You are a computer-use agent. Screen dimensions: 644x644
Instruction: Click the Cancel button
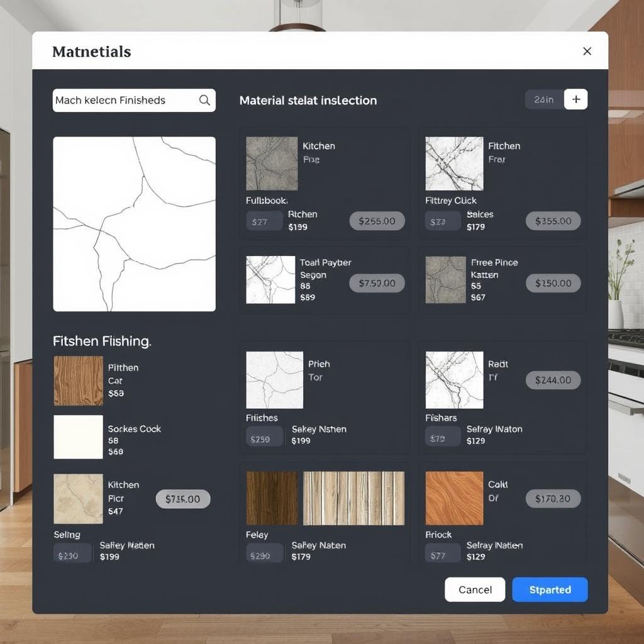[x=475, y=589]
